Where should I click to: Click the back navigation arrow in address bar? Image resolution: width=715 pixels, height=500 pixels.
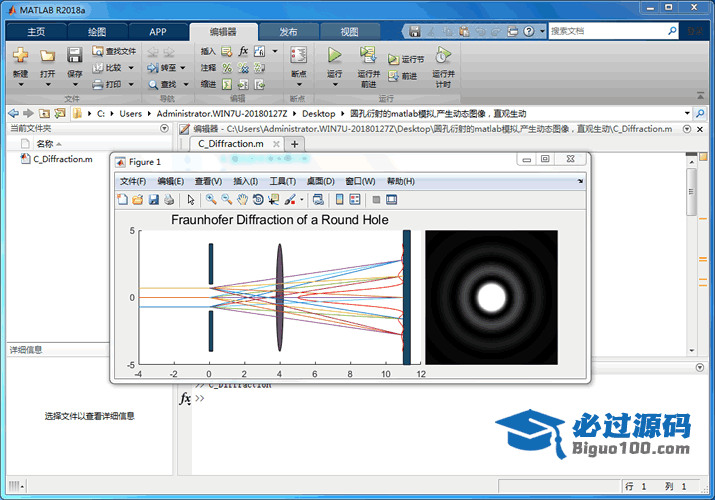click(x=14, y=113)
